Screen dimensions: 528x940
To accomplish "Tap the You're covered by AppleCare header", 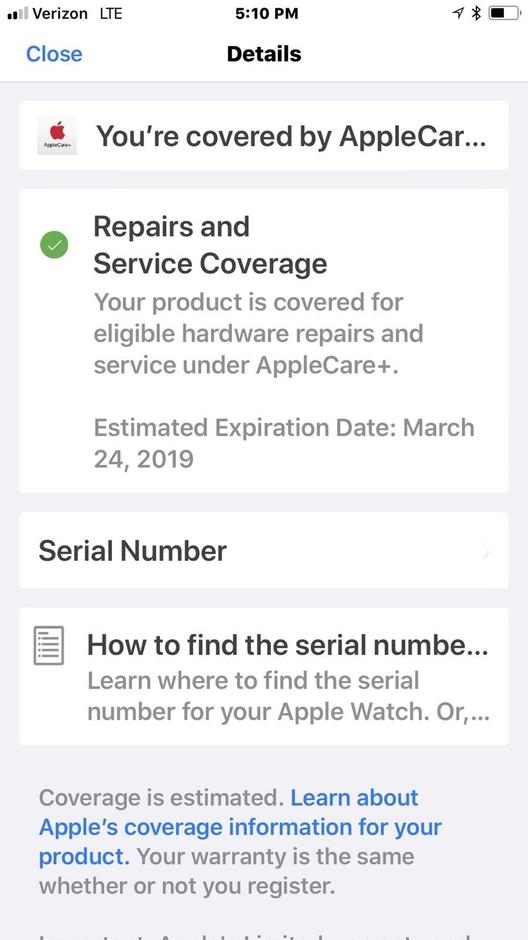I will click(264, 135).
